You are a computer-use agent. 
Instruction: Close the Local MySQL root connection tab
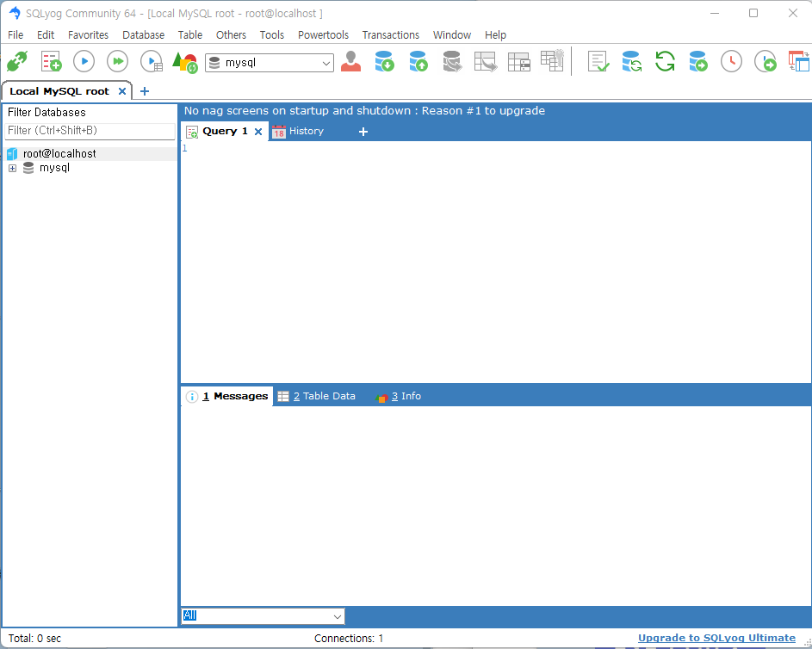[x=122, y=91]
